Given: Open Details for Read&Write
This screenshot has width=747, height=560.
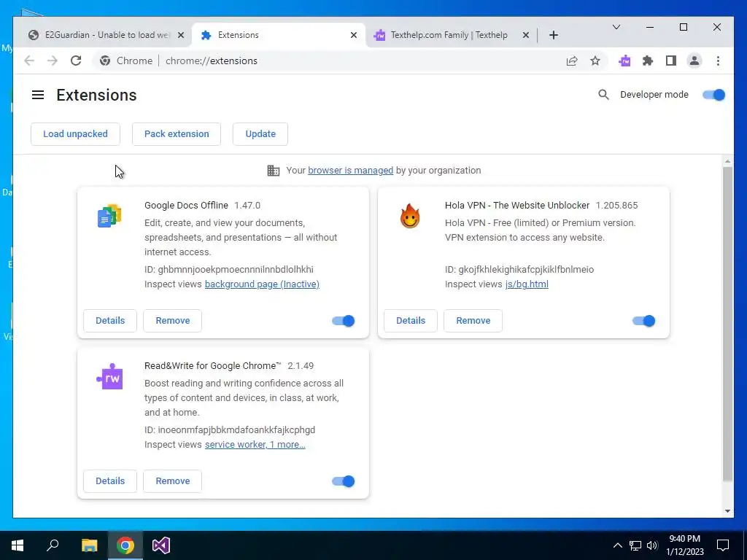Looking at the screenshot, I should pos(110,481).
